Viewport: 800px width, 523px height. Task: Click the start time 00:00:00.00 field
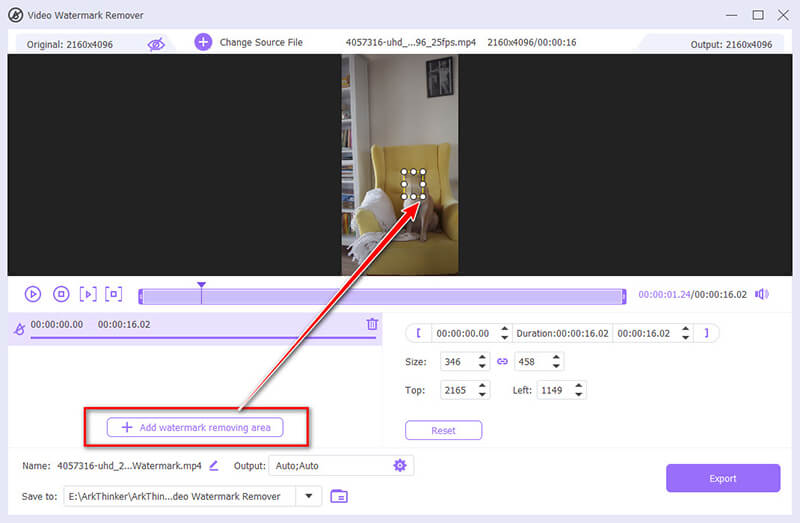(x=463, y=333)
